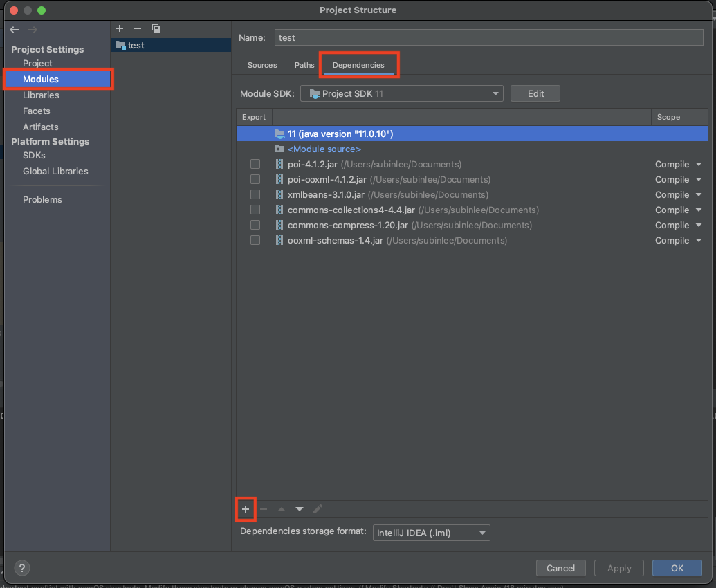The image size is (716, 588).
Task: Enable export for commons-compress-1.20.jar
Action: tap(255, 225)
